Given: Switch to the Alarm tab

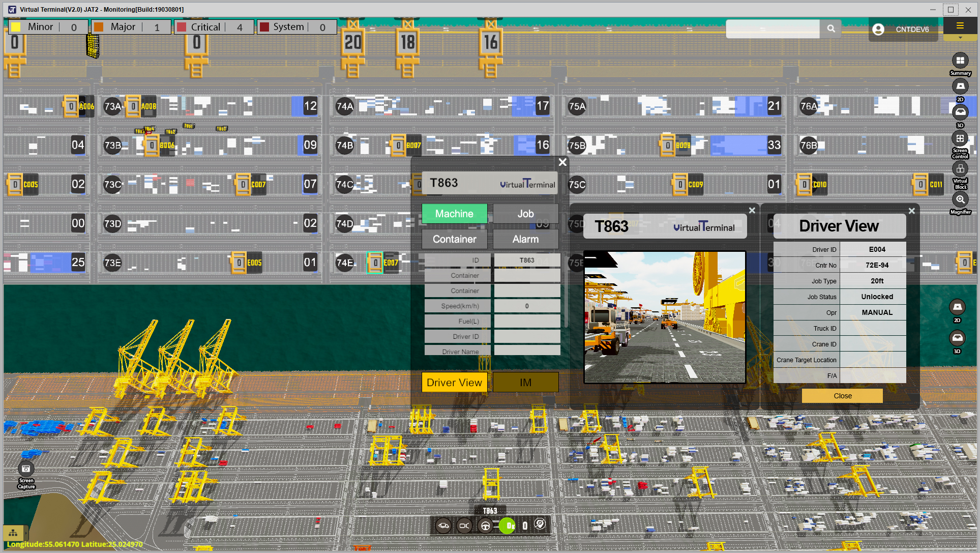Looking at the screenshot, I should coord(525,239).
